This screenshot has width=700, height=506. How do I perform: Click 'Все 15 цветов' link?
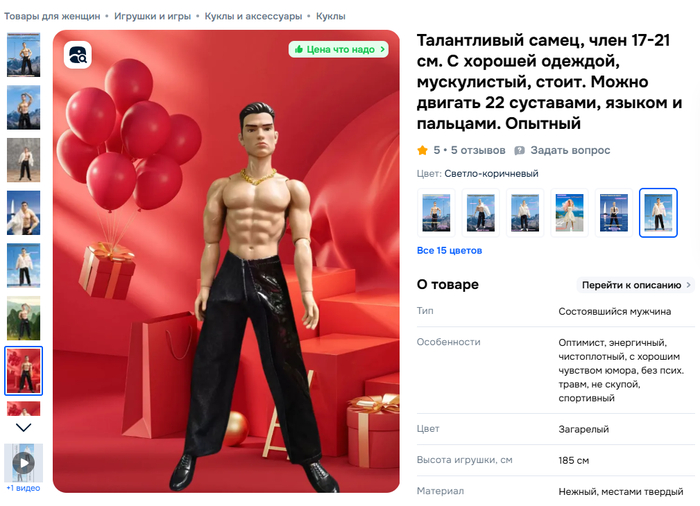(x=449, y=251)
